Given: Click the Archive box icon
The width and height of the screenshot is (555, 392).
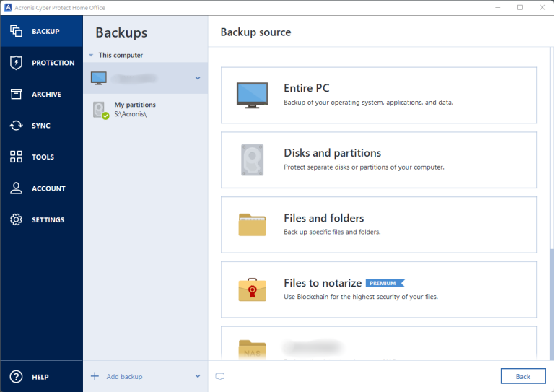Looking at the screenshot, I should [x=16, y=95].
